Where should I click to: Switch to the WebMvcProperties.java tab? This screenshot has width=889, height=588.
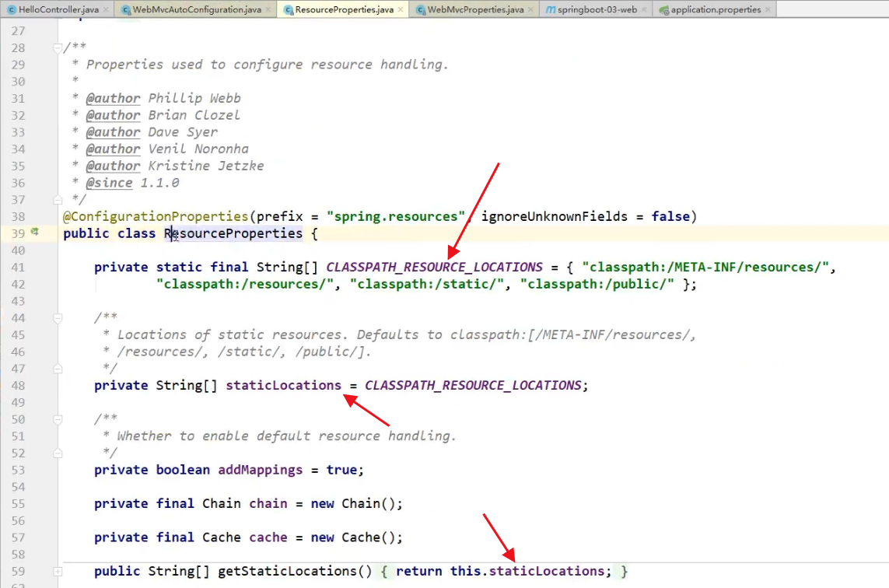pos(475,9)
